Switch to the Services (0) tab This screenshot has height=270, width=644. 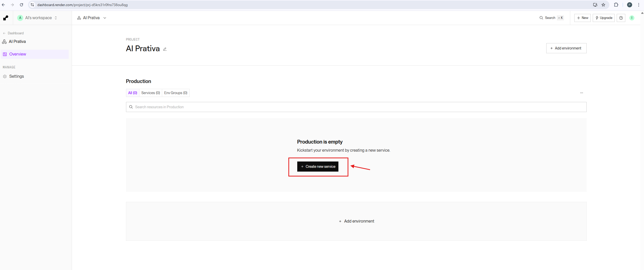[x=151, y=93]
